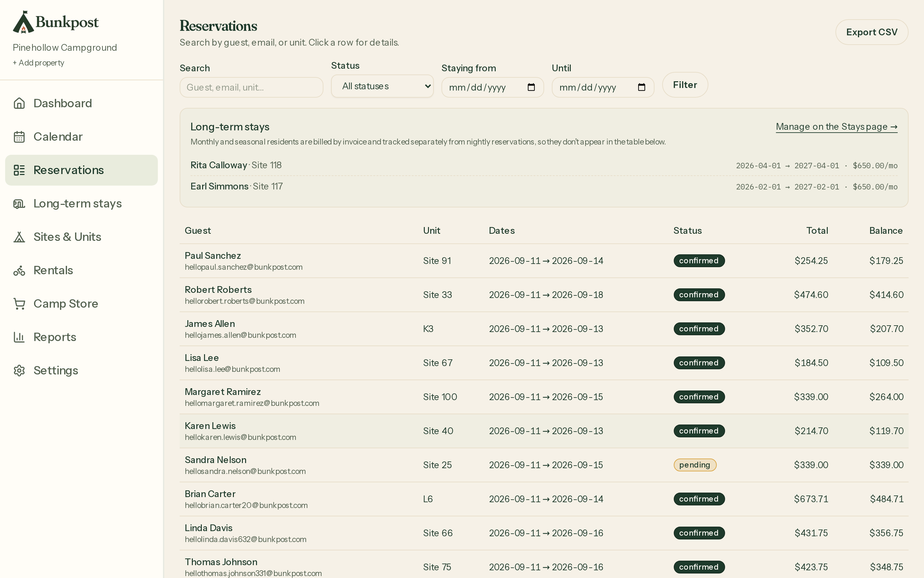Click the Calendar icon in sidebar

[x=19, y=136]
